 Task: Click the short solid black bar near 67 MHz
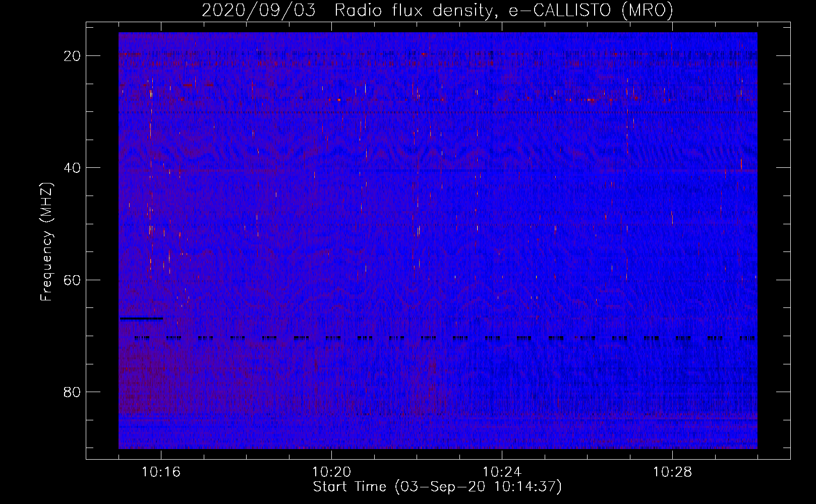[141, 319]
